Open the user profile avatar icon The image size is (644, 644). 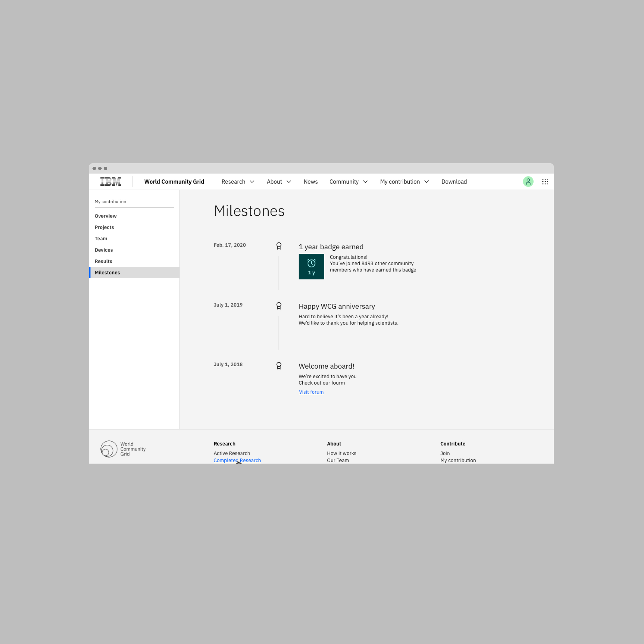(x=528, y=182)
